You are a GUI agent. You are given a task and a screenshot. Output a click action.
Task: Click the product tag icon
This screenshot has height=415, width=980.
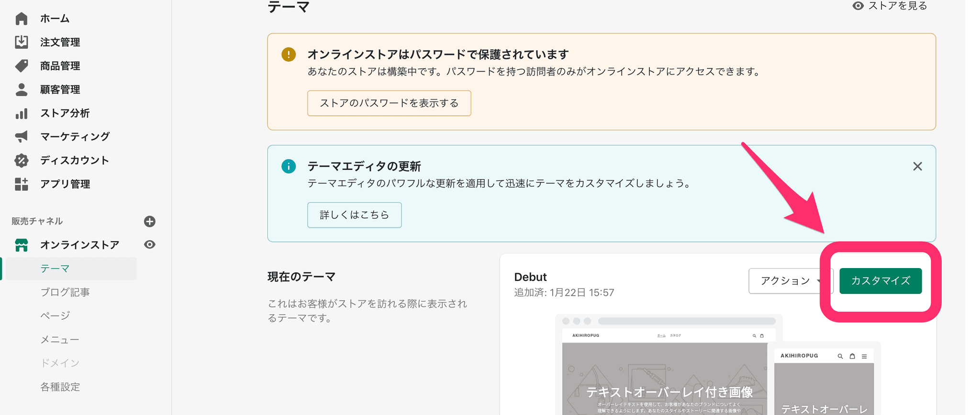[x=22, y=66]
